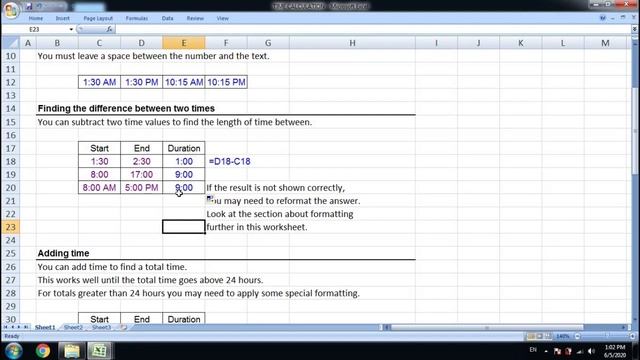Open Windows Explorer from the taskbar
Screen dimensions: 640x360
pyautogui.click(x=71, y=351)
